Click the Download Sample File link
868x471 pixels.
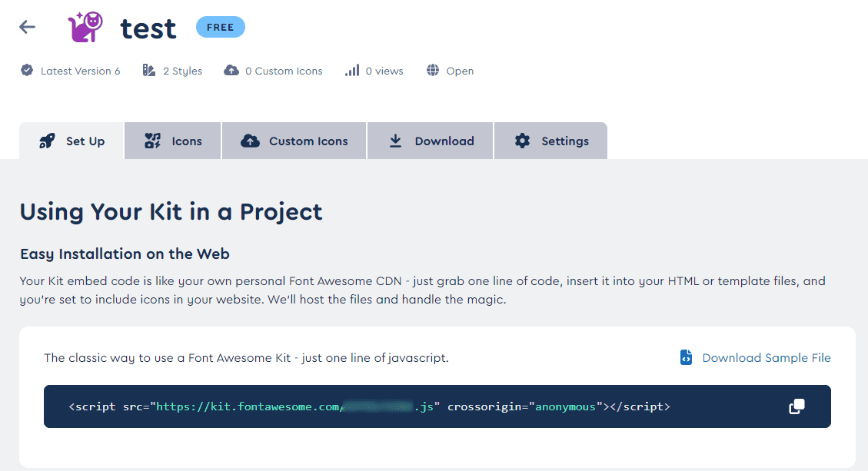(767, 358)
